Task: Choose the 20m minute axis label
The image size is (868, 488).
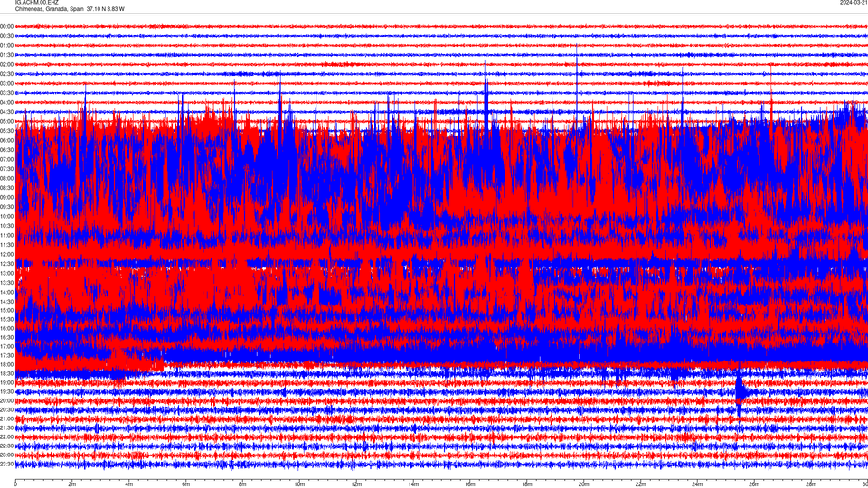Action: [583, 484]
